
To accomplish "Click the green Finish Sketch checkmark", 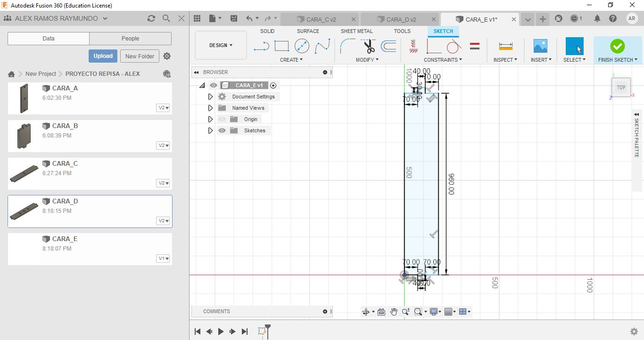I will coord(617,46).
